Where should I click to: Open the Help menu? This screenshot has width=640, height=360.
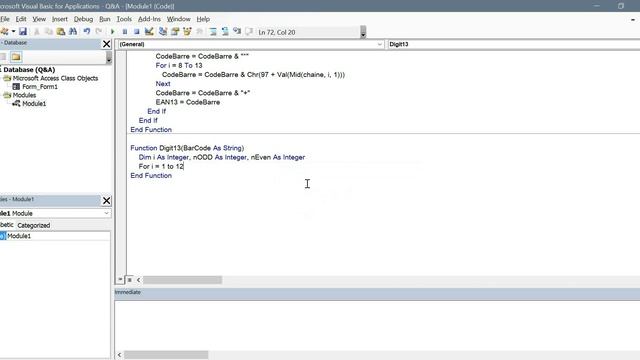coord(203,19)
